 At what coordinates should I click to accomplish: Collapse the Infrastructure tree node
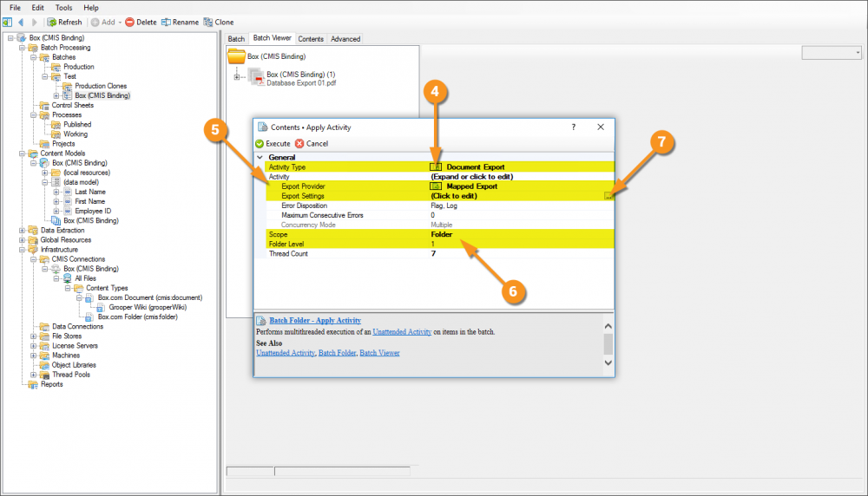pos(23,250)
